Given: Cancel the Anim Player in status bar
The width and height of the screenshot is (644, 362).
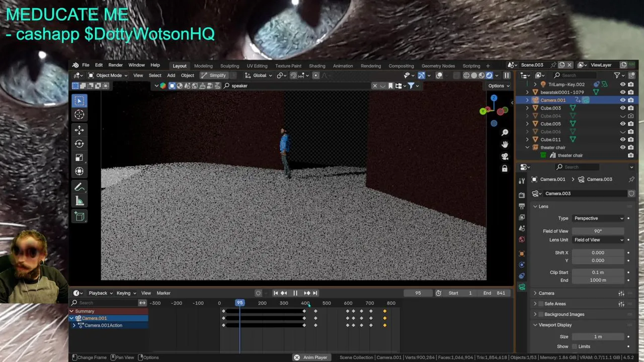Looking at the screenshot, I should (x=297, y=357).
